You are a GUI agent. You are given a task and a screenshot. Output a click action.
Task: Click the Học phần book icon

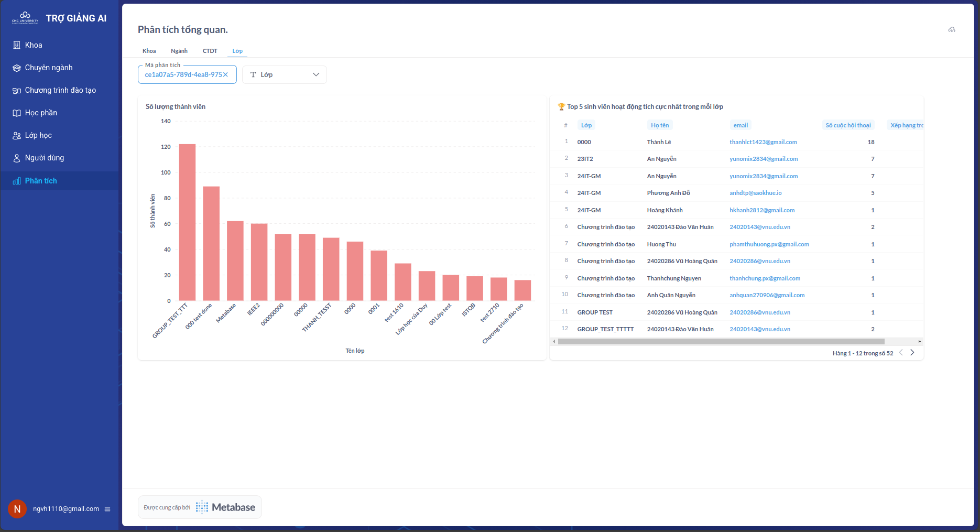(x=17, y=113)
